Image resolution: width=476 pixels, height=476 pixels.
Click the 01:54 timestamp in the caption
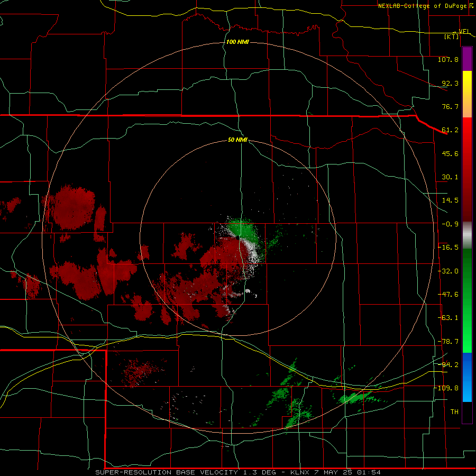(x=369, y=472)
